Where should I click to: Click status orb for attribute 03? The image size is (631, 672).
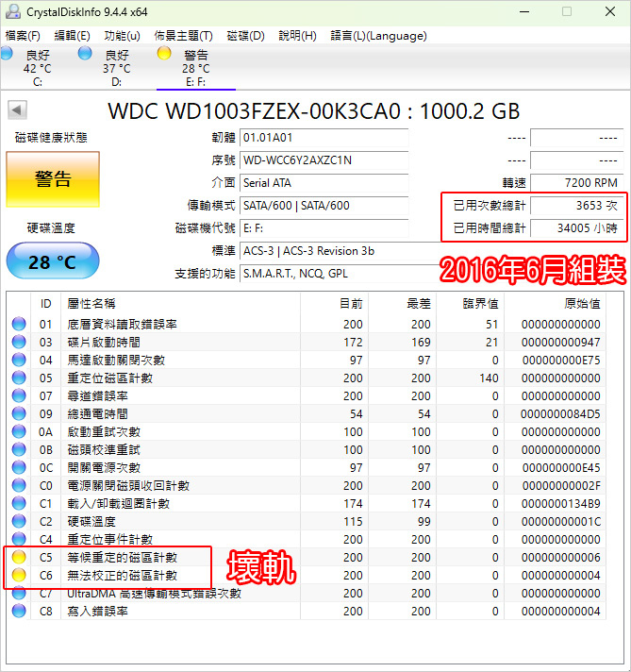pos(19,342)
